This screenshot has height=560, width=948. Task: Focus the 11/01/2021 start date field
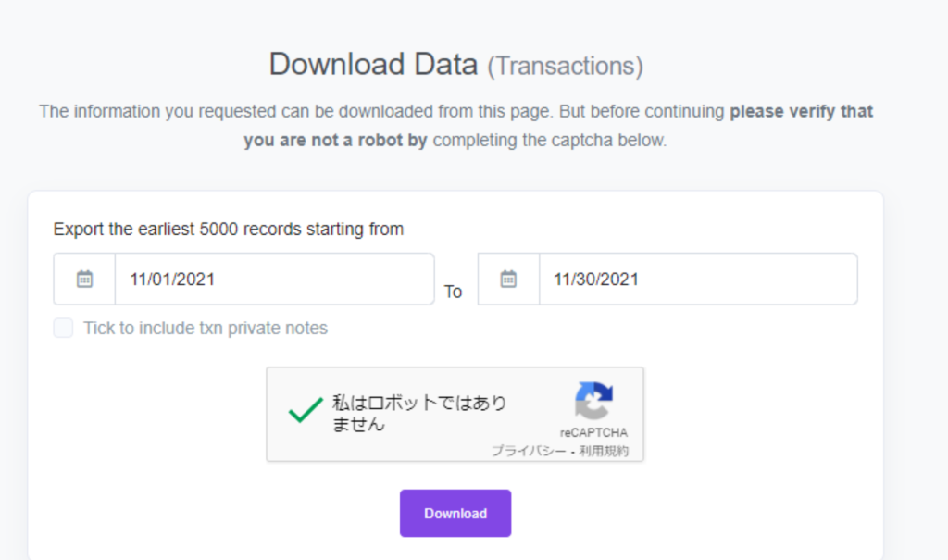click(274, 280)
